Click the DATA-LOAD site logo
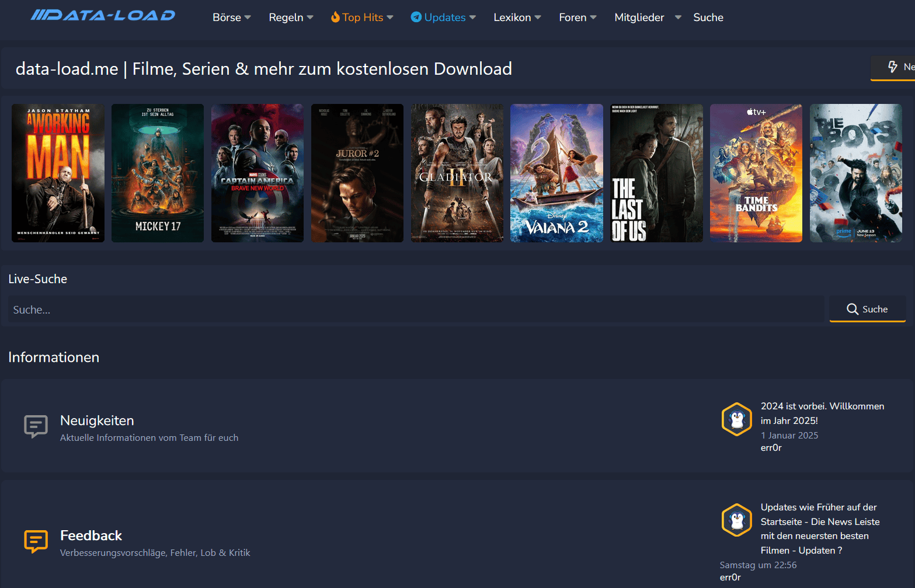 (103, 15)
